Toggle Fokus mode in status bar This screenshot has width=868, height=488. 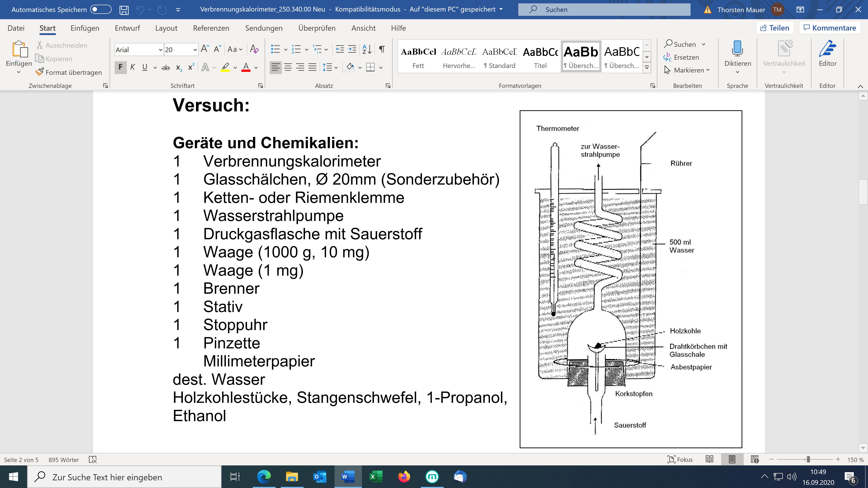(x=680, y=459)
